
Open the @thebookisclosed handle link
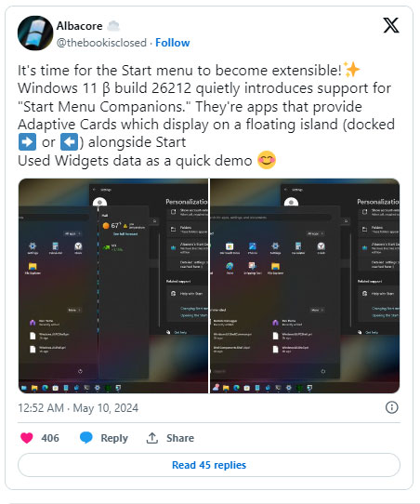[101, 43]
